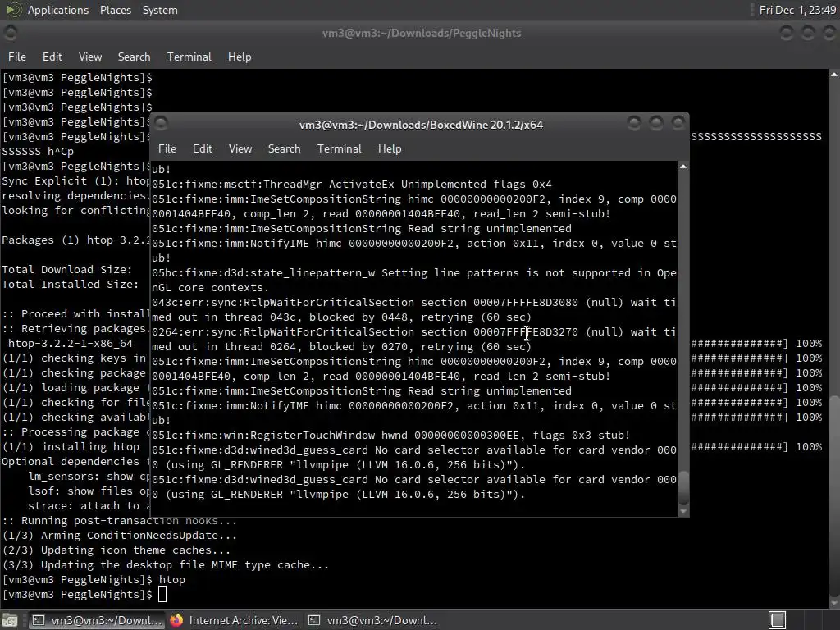The image size is (840, 630).
Task: Click '(2/3) Updating icon theme caches...' line
Action: (x=116, y=550)
